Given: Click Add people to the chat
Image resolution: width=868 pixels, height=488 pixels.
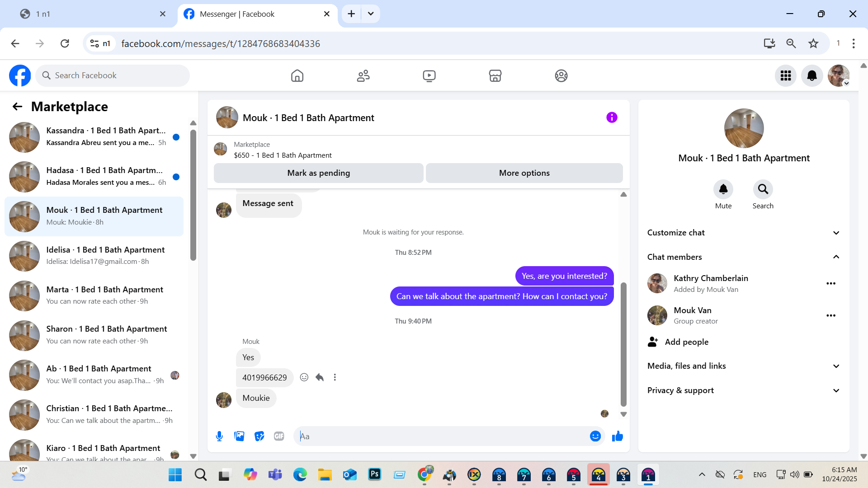Looking at the screenshot, I should click(x=678, y=342).
